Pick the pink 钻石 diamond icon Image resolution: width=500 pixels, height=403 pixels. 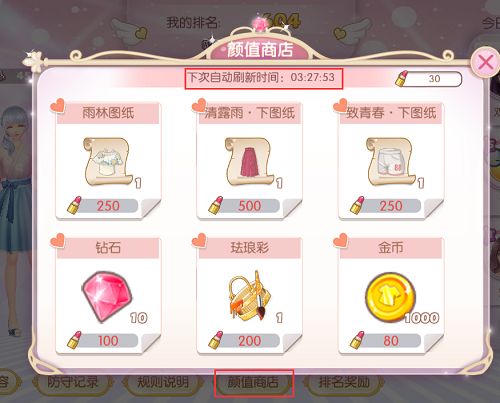[107, 297]
